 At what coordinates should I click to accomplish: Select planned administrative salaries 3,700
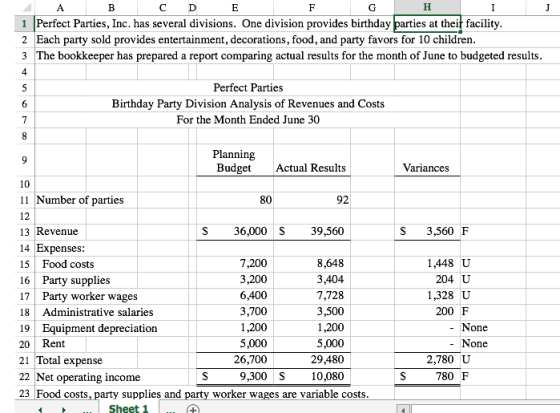[x=235, y=312]
